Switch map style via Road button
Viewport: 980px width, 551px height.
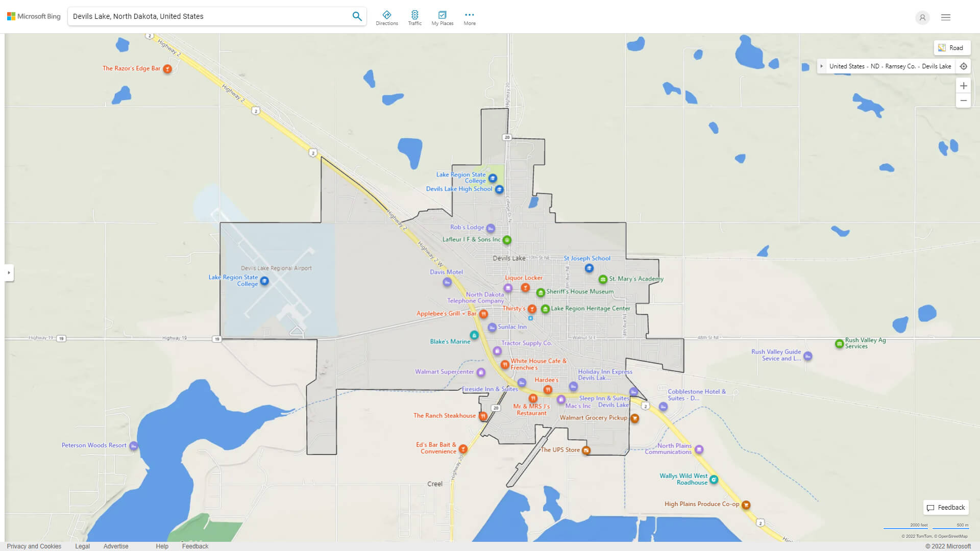pos(951,48)
